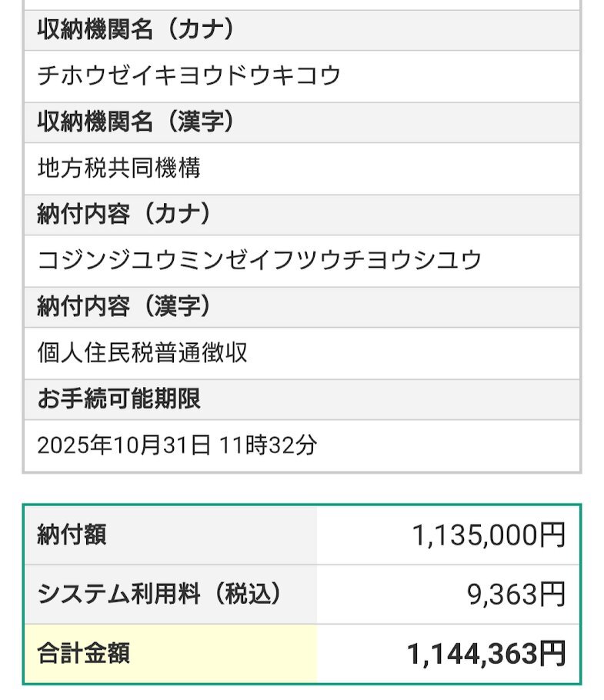Screen dimensions: 604x700
Task: Click the blank white row at the top
Action: [x=302, y=4]
